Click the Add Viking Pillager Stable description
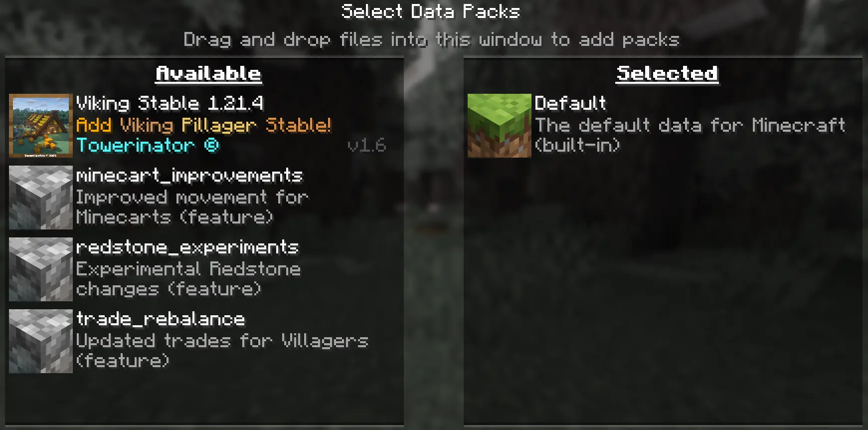 coord(203,125)
